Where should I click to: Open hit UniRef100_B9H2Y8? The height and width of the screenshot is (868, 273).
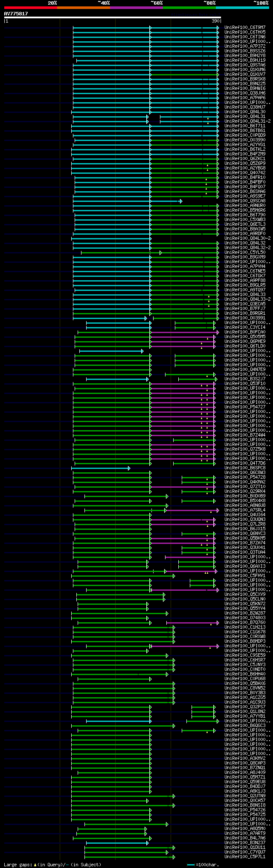[x=245, y=55]
